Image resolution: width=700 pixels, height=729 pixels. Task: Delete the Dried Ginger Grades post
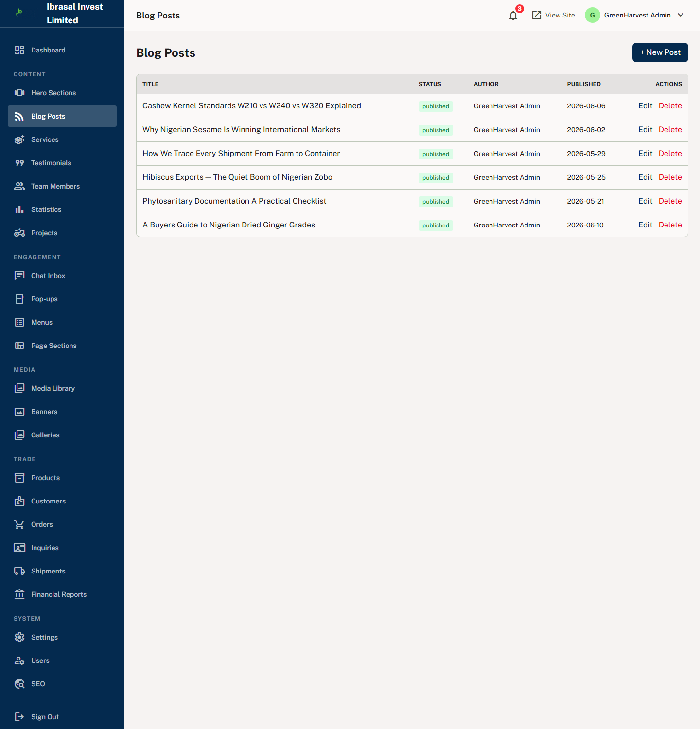coord(670,225)
